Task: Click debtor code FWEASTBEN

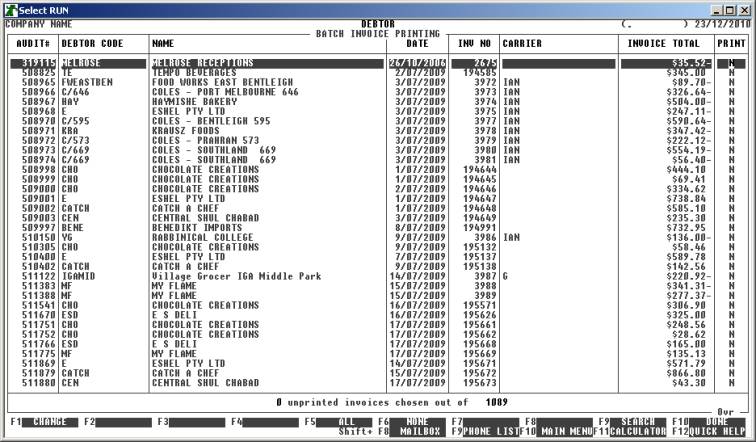Action: point(87,82)
